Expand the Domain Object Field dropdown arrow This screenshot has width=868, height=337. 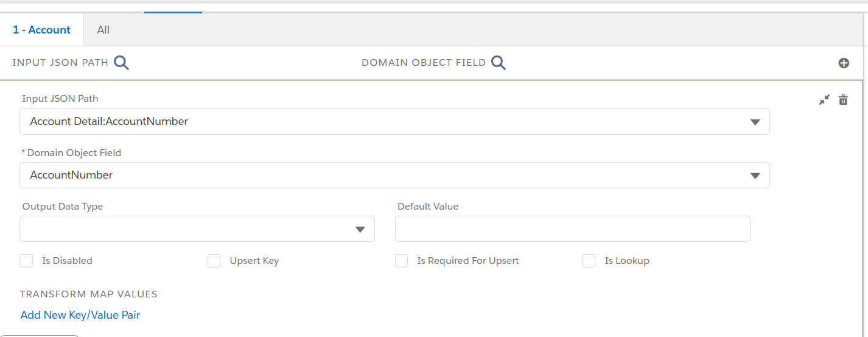(x=755, y=176)
